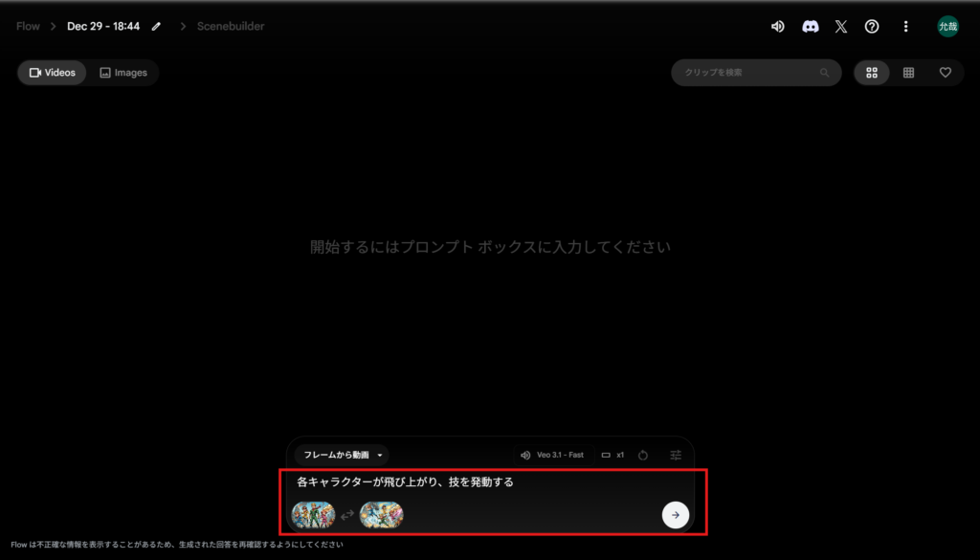Click the X (Twitter) icon
Image resolution: width=980 pixels, height=560 pixels.
(840, 27)
